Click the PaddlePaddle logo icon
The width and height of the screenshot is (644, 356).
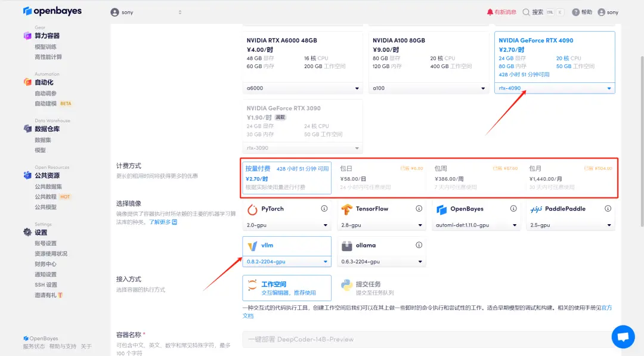point(536,209)
